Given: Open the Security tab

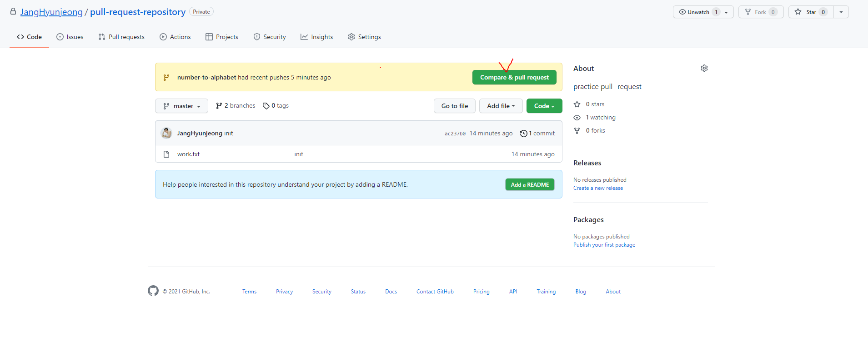Looking at the screenshot, I should pyautogui.click(x=270, y=37).
